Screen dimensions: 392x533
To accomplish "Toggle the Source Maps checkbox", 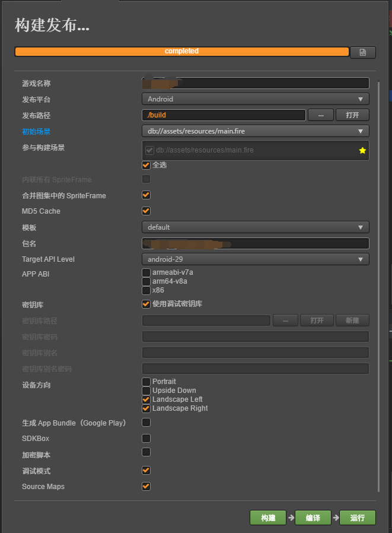I will [x=146, y=487].
